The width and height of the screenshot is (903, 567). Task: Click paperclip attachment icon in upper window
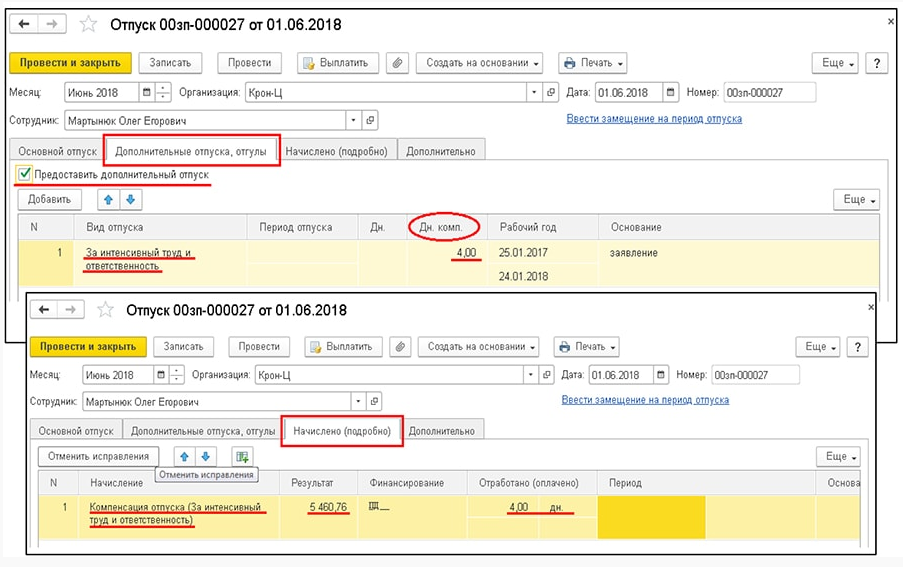tap(397, 63)
